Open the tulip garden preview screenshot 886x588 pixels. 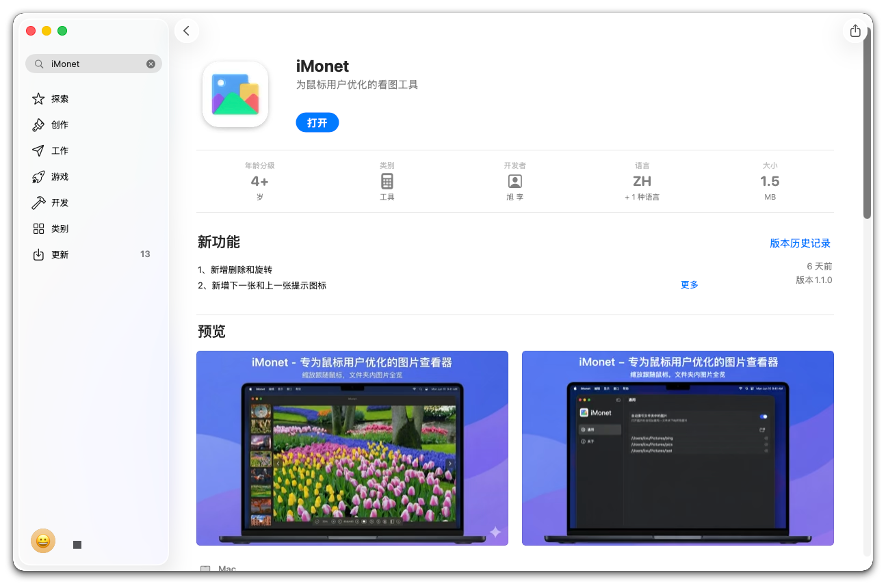pyautogui.click(x=352, y=448)
